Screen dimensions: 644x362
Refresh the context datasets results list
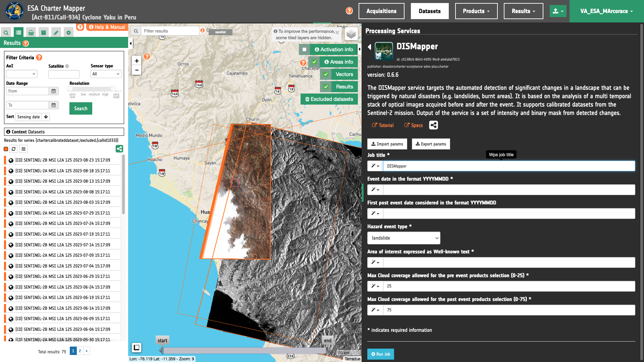pos(13,149)
